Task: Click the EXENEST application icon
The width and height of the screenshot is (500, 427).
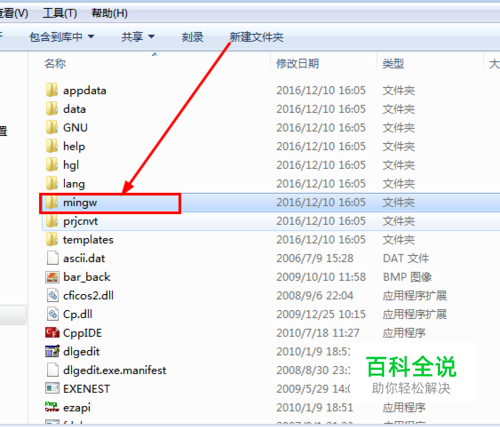Action: pyautogui.click(x=52, y=389)
